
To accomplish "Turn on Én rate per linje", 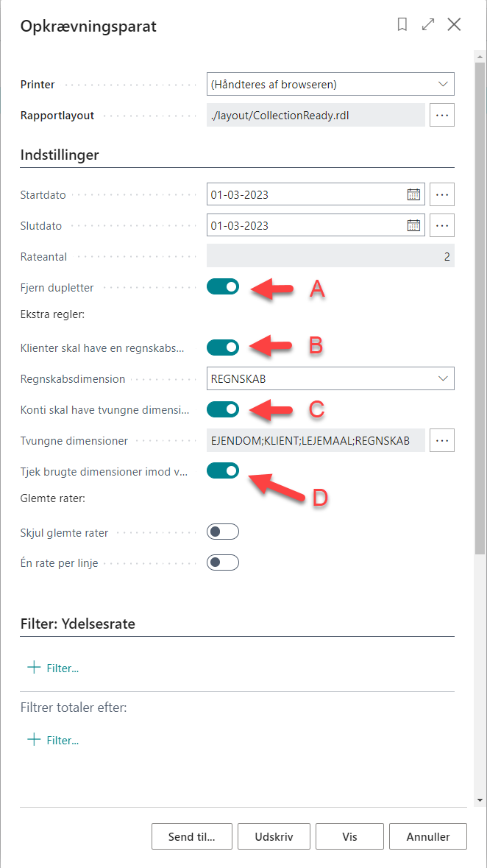I will [222, 563].
